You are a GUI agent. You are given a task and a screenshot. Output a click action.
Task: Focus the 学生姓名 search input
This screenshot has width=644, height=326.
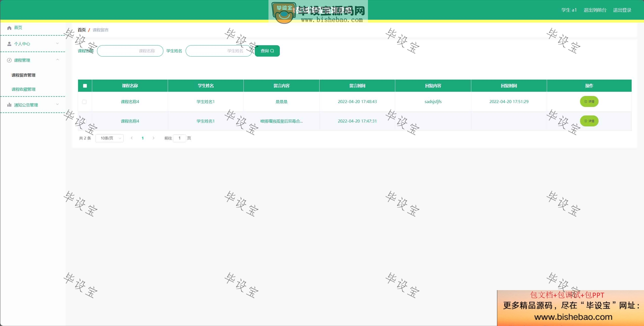[x=219, y=51]
